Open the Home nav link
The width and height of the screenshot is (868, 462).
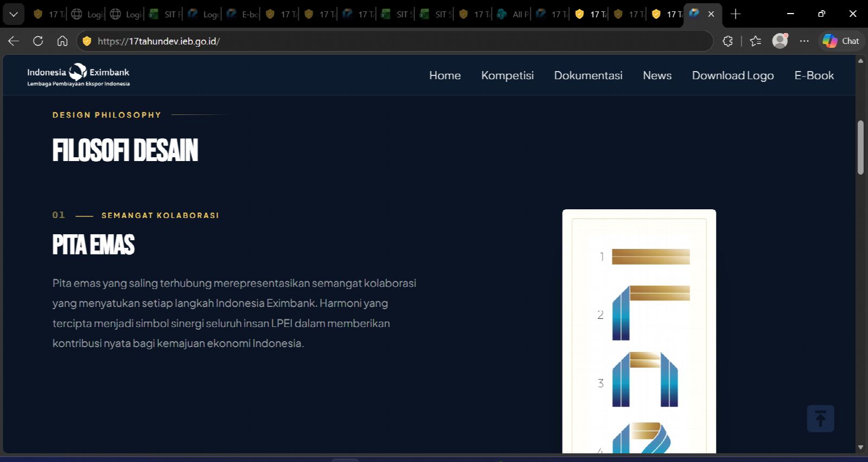click(445, 75)
